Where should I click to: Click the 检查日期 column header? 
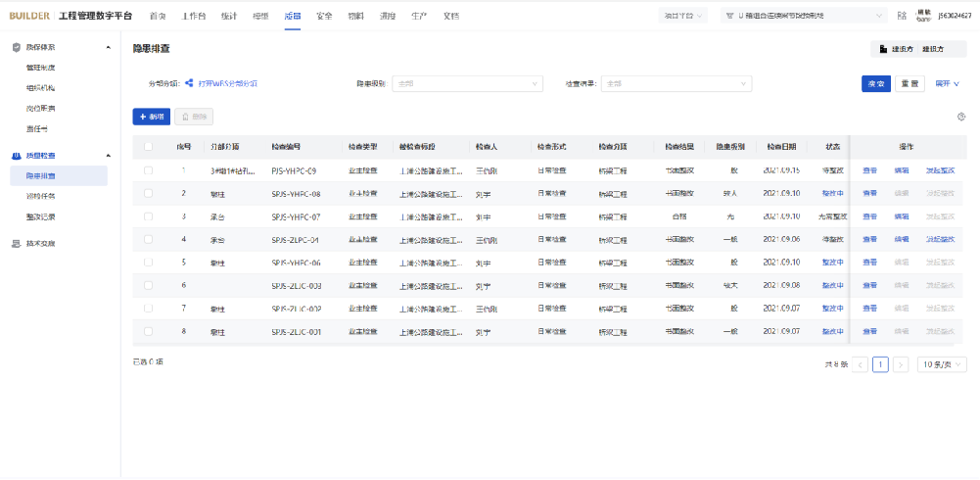[781, 147]
